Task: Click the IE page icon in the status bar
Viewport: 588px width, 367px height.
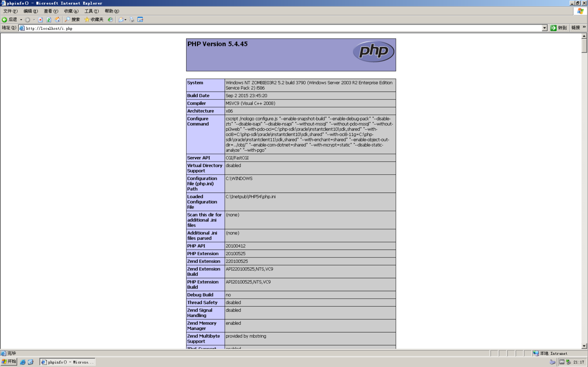Action: [3, 353]
